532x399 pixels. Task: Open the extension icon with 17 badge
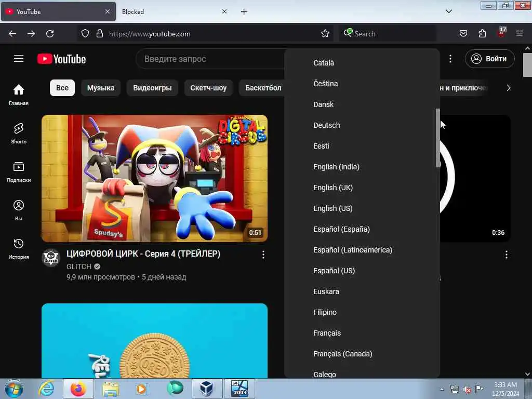tap(501, 33)
